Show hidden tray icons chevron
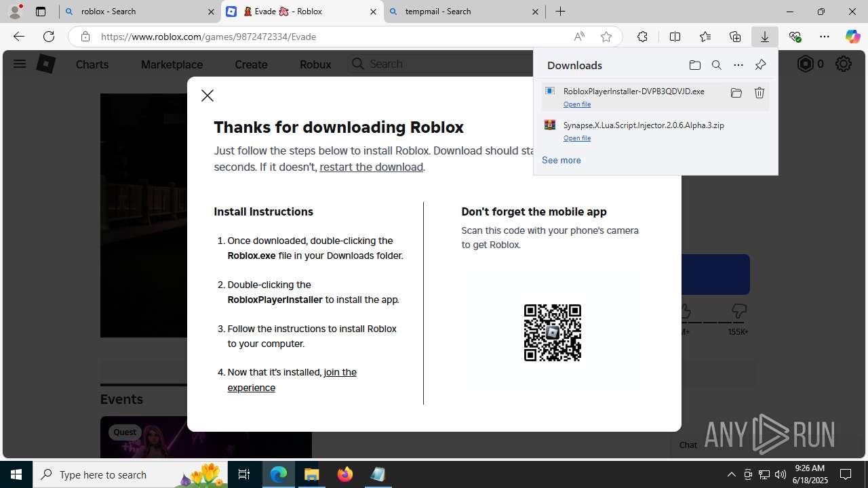868x488 pixels. pos(731,474)
